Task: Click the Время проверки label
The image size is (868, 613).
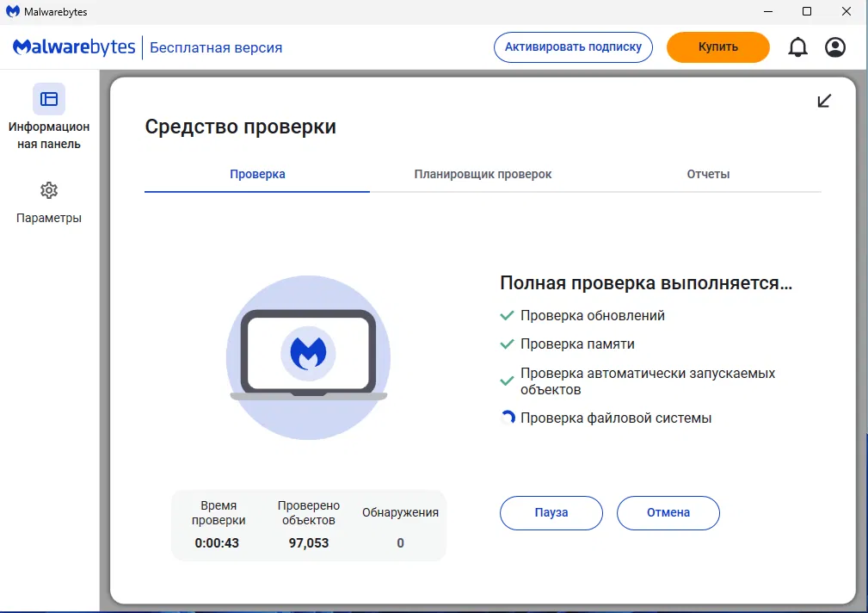Action: coord(219,512)
